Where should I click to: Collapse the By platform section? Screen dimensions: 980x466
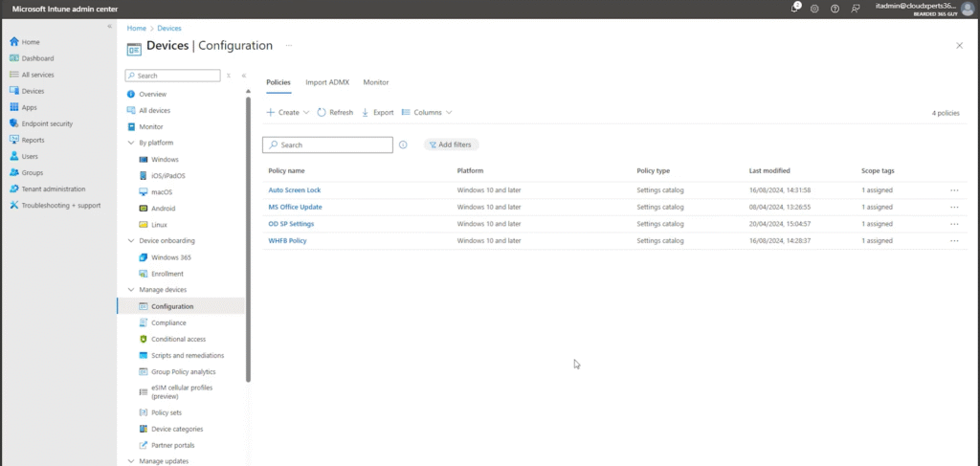[x=131, y=143]
